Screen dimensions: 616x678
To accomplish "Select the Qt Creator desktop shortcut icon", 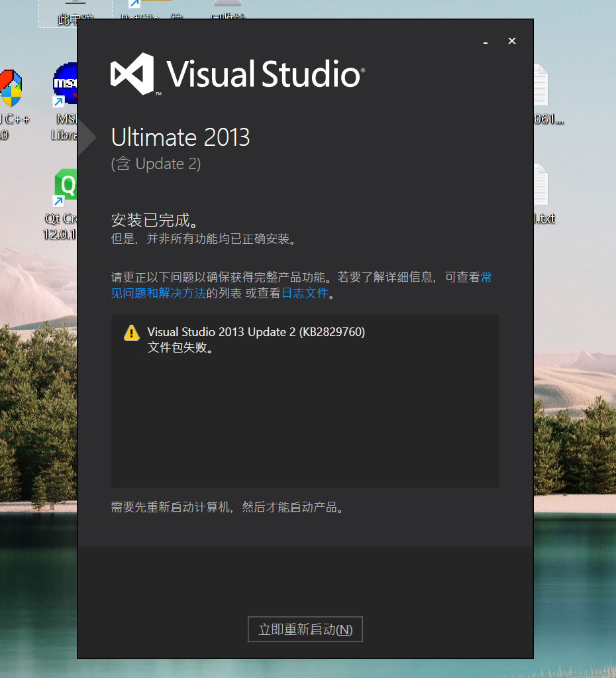I will click(66, 187).
